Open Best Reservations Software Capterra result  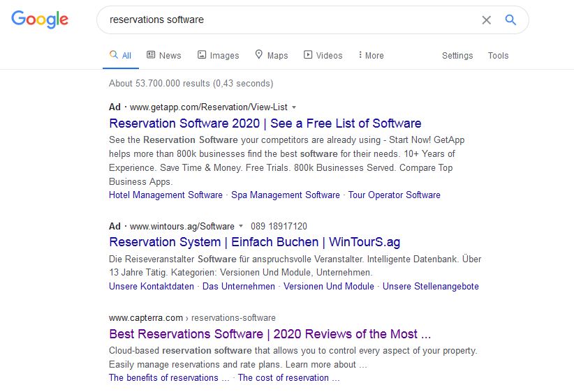pos(270,334)
